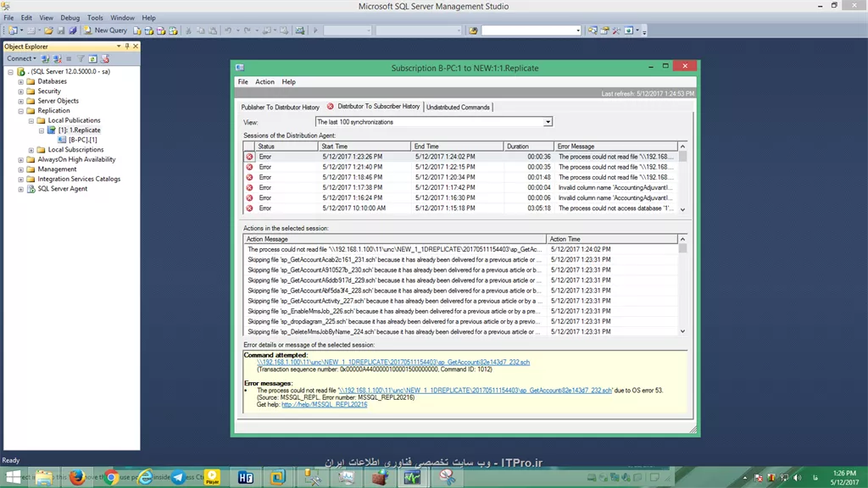Select the [1]: 1.Replicate publication

coord(79,130)
